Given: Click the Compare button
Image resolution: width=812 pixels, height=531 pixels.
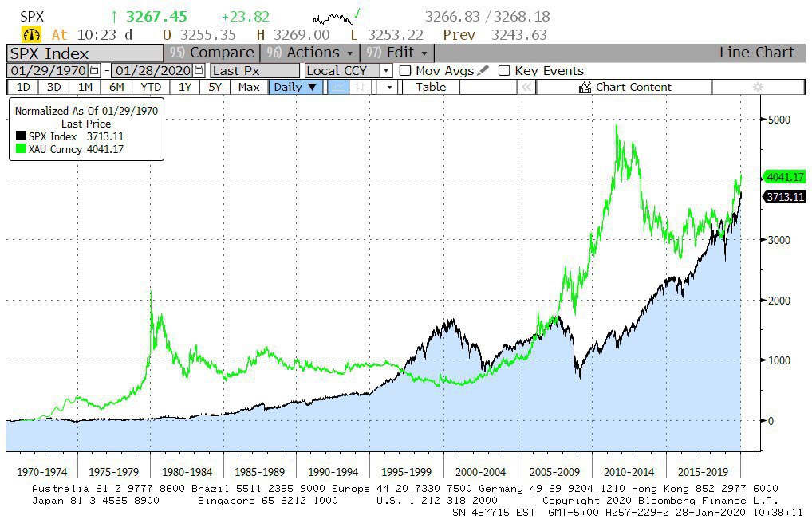Looking at the screenshot, I should coord(212,53).
